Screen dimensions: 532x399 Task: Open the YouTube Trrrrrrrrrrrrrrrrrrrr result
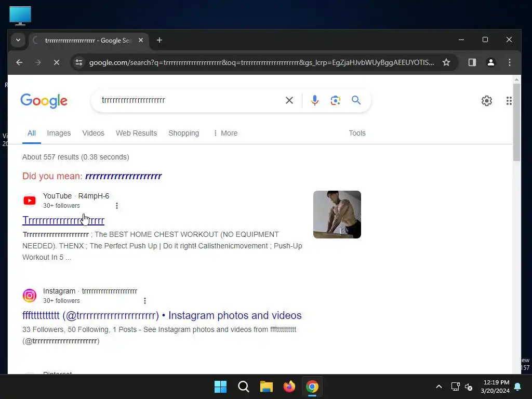click(63, 220)
